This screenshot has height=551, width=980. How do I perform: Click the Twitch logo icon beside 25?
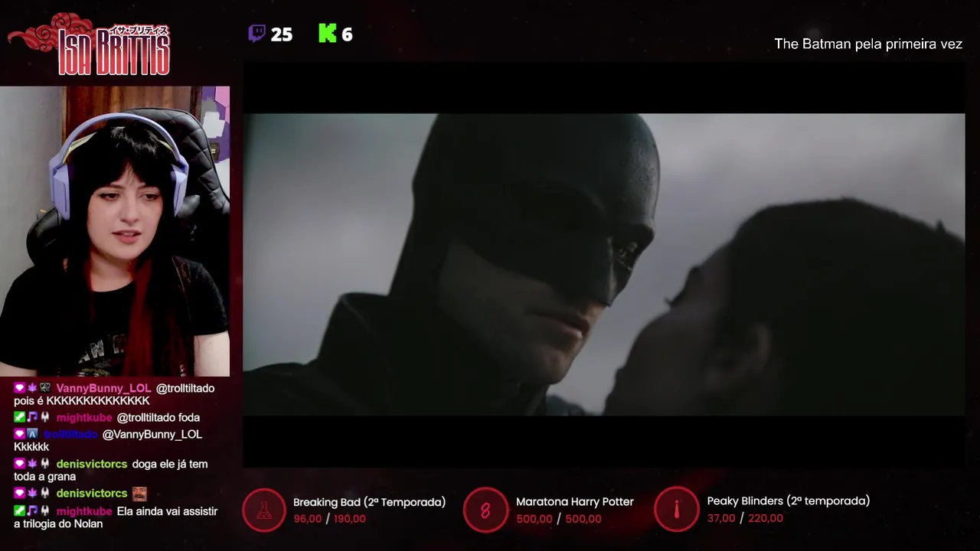point(257,34)
